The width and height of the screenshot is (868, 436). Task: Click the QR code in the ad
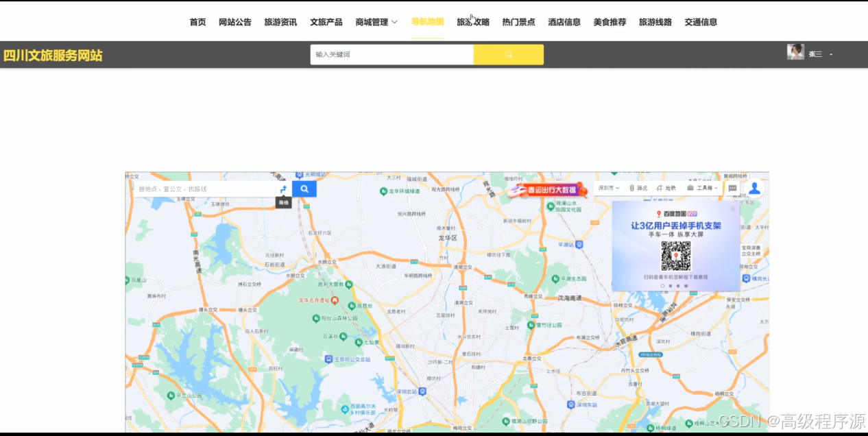676,256
